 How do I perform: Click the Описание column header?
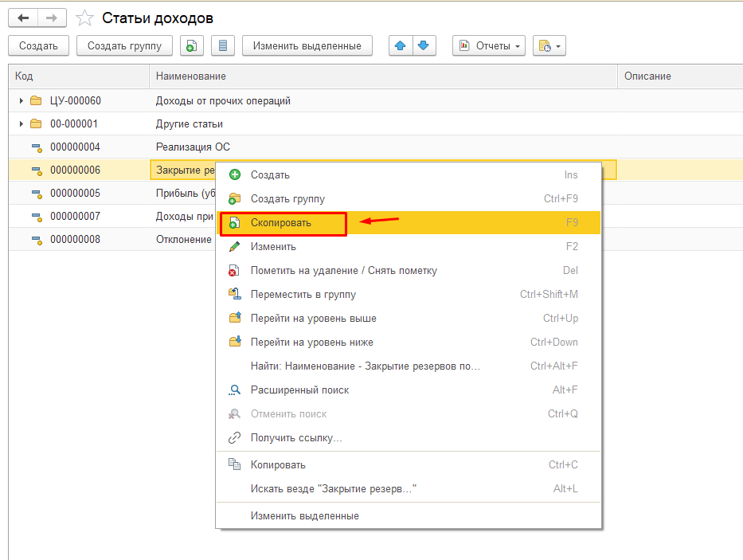coord(680,76)
